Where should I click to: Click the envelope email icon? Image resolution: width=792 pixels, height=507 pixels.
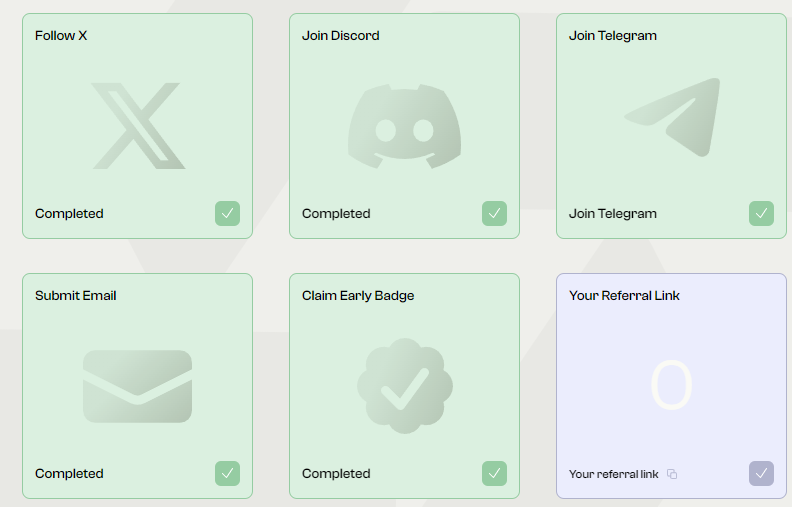137,386
